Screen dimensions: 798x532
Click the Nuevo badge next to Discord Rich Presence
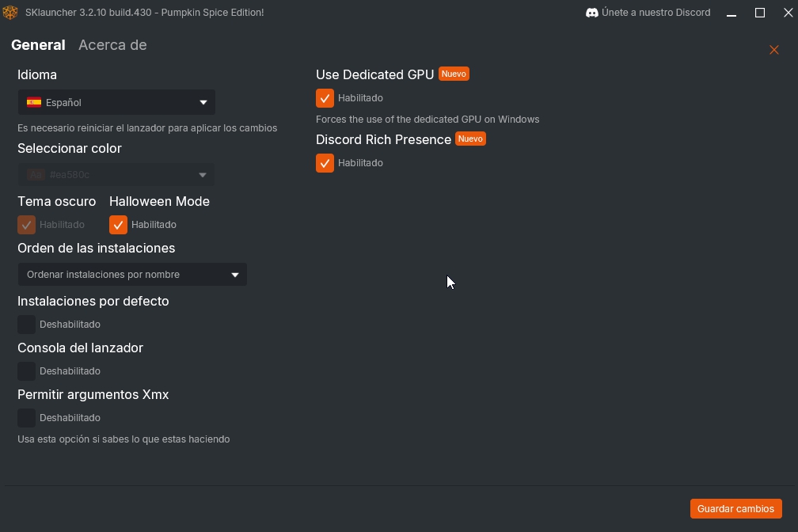(x=470, y=139)
